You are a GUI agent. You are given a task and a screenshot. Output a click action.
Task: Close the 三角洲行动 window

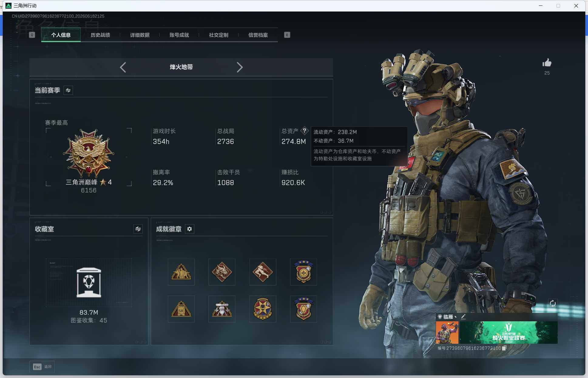(x=576, y=6)
